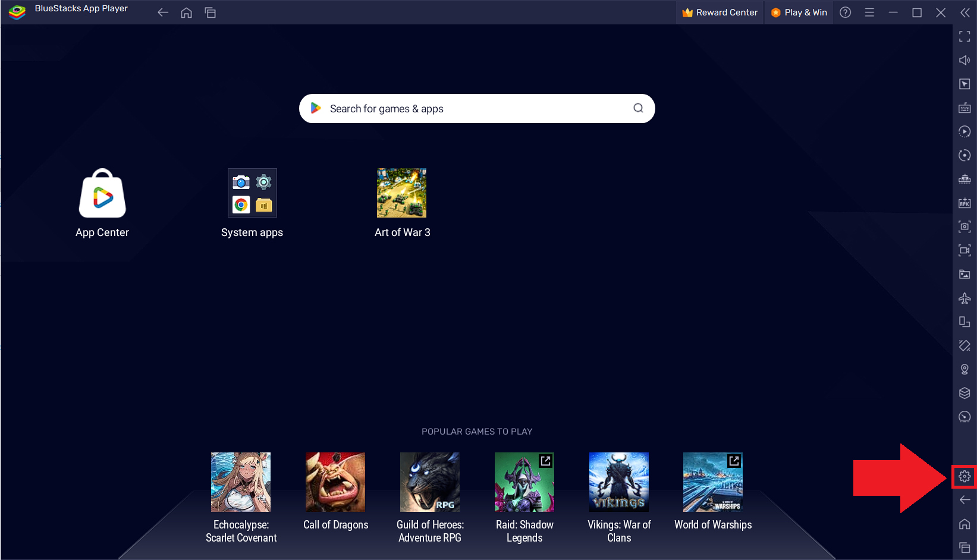
Task: Click the BlueStacks logo in title bar
Action: pyautogui.click(x=17, y=12)
